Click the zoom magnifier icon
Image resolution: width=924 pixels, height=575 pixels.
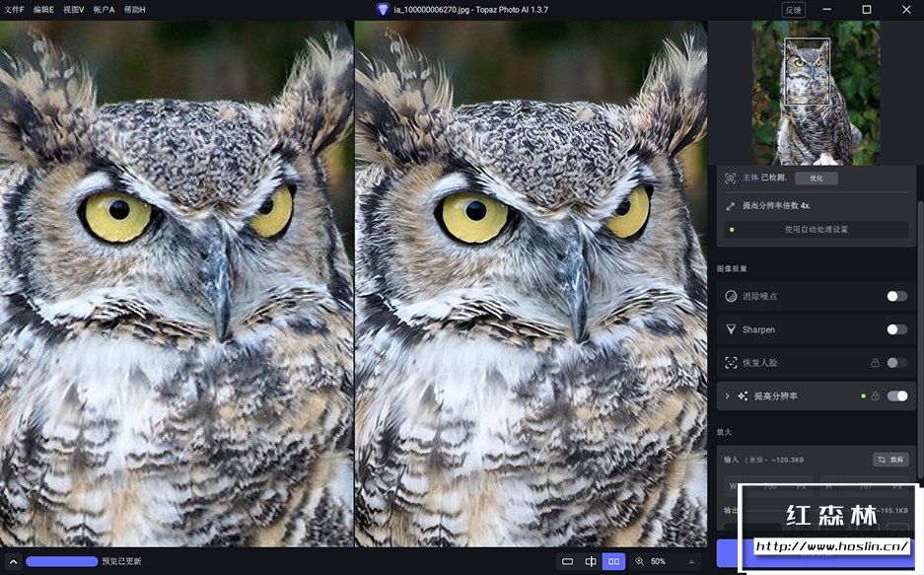click(x=640, y=561)
